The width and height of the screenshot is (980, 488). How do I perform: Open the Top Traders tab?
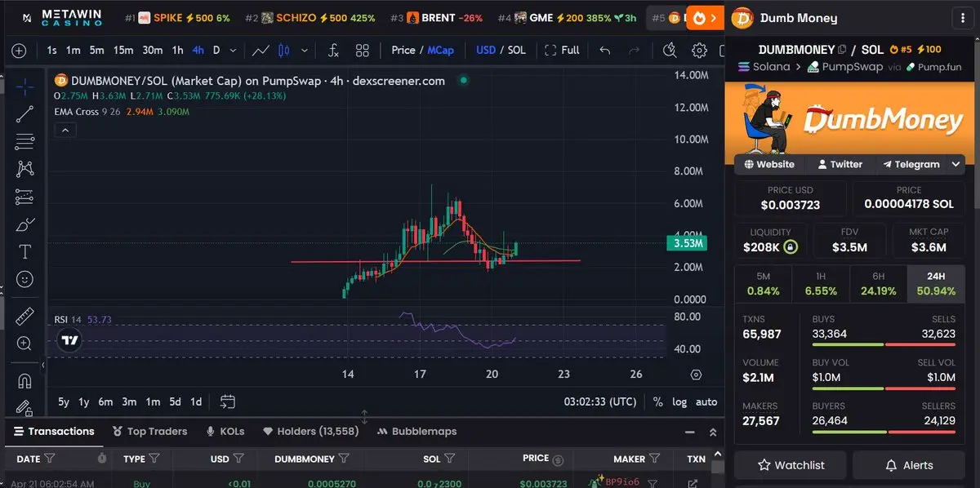coord(150,432)
